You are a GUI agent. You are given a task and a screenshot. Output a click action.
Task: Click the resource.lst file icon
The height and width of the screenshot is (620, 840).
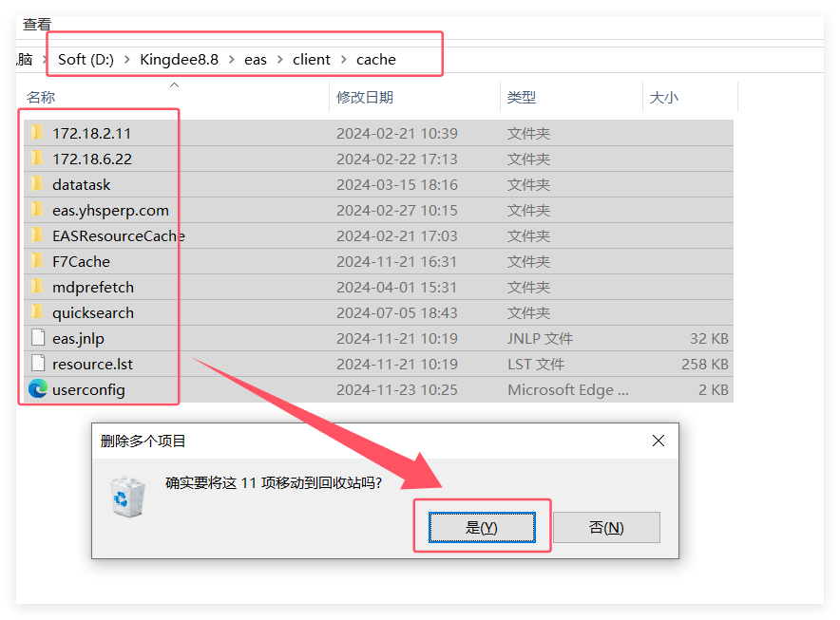37,364
